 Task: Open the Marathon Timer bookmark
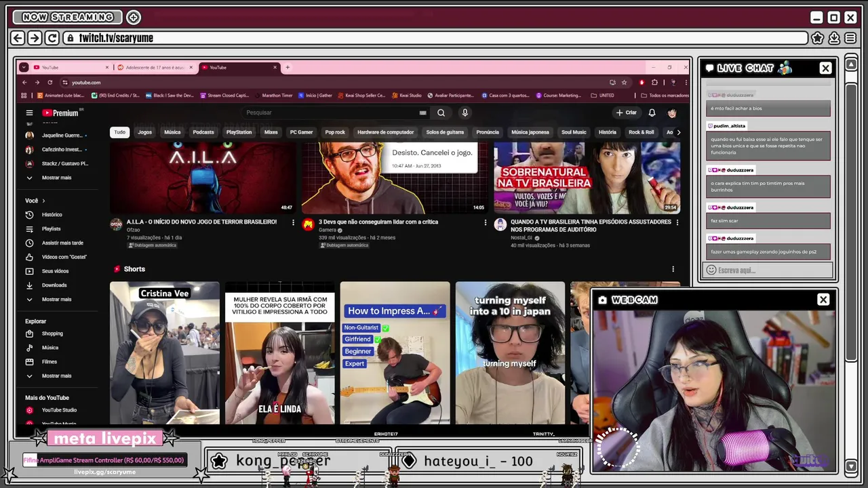(x=274, y=96)
